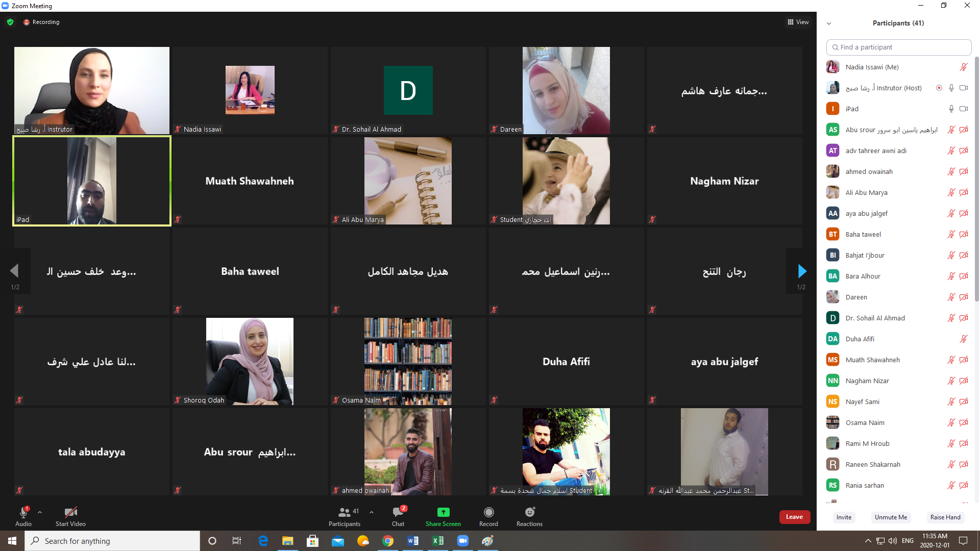Click the volume speaker tray icon

[x=892, y=541]
